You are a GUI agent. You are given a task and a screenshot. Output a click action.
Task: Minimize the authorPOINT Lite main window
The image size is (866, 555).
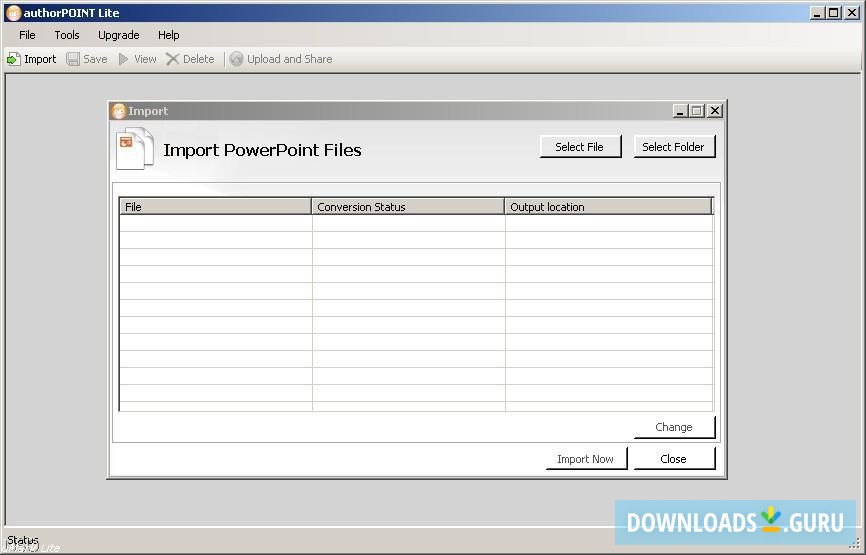[x=817, y=13]
